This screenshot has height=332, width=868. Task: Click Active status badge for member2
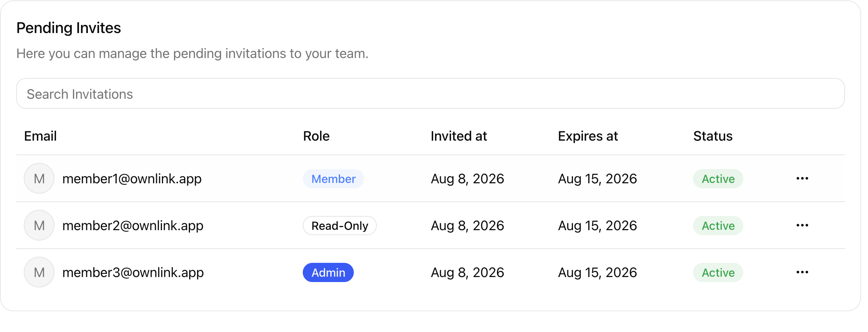718,226
